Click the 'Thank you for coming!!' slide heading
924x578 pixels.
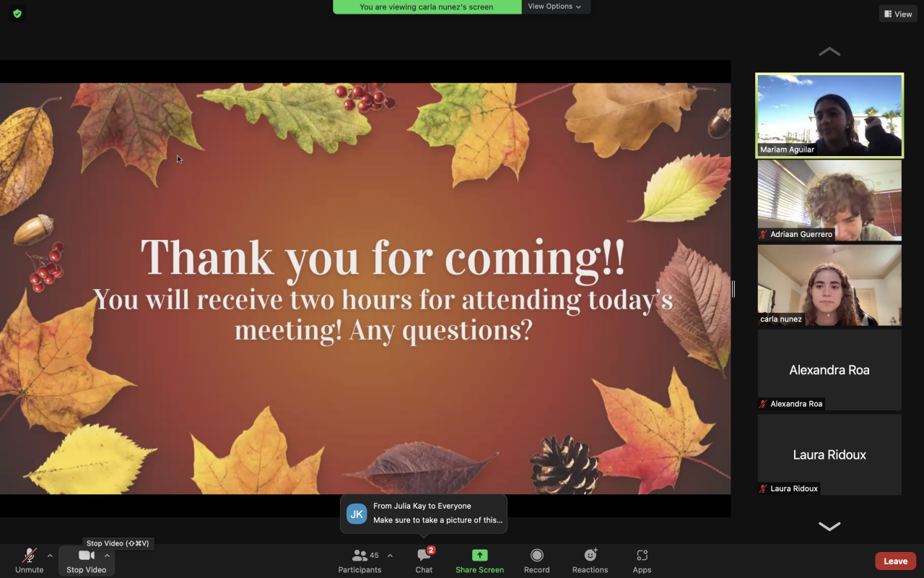[x=383, y=257]
